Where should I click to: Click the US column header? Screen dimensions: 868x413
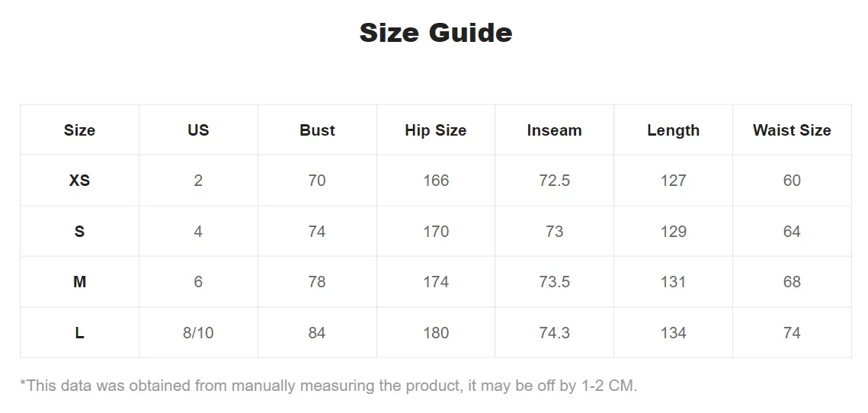pos(198,130)
